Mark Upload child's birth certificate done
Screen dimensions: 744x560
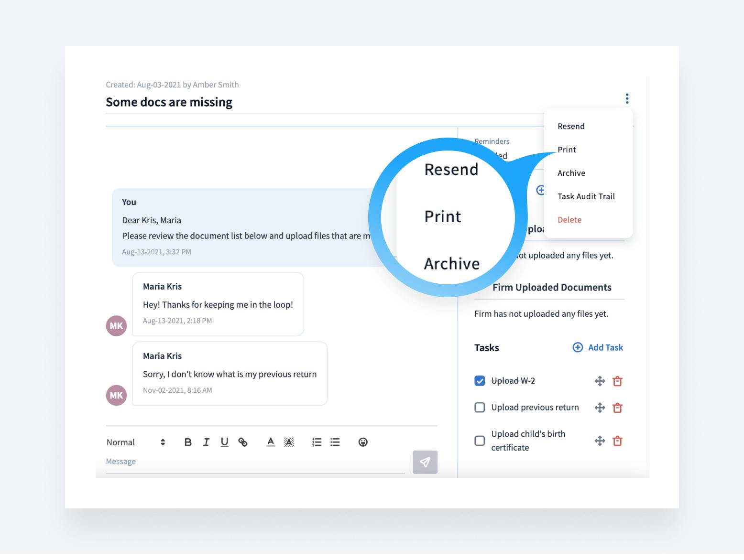480,441
